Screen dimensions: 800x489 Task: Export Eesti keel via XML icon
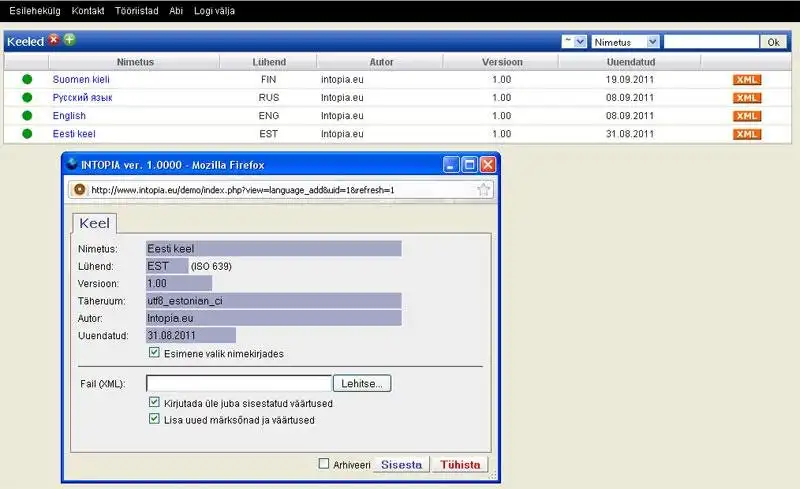[x=747, y=134]
